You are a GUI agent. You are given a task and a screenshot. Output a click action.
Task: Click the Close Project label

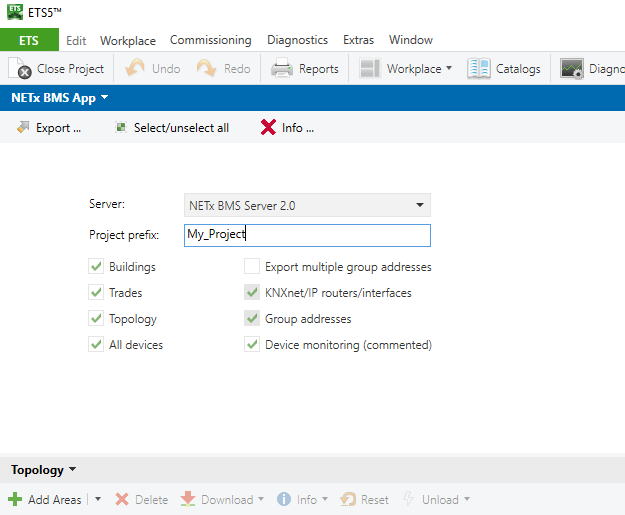[x=70, y=69]
